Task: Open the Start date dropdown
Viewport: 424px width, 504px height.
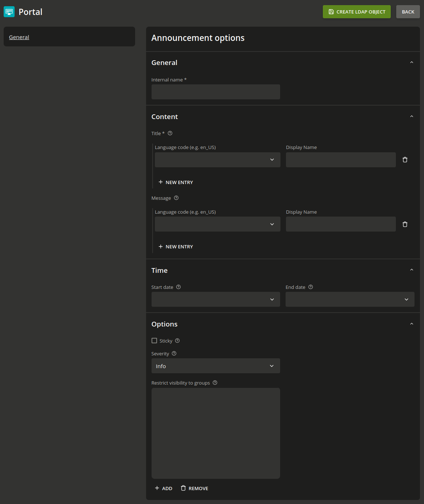Action: click(x=215, y=299)
